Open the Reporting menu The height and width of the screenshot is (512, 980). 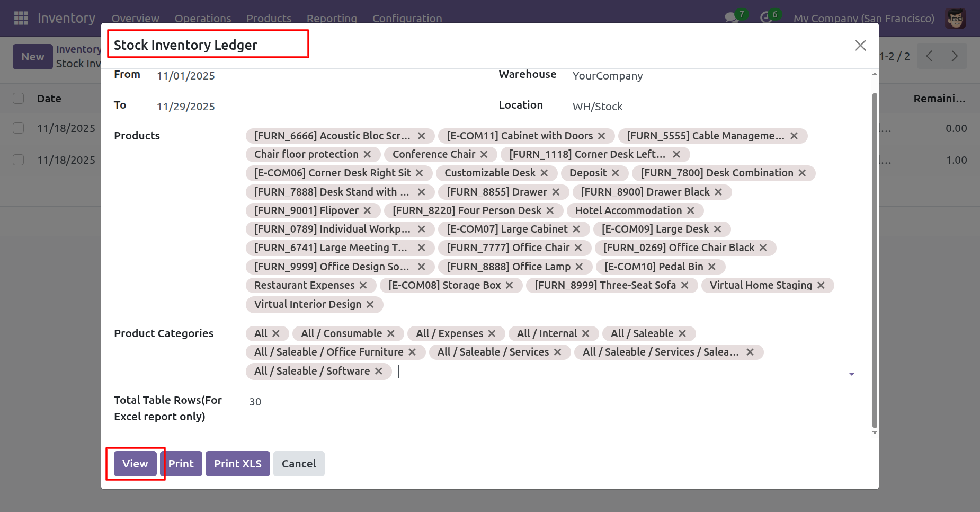332,19
